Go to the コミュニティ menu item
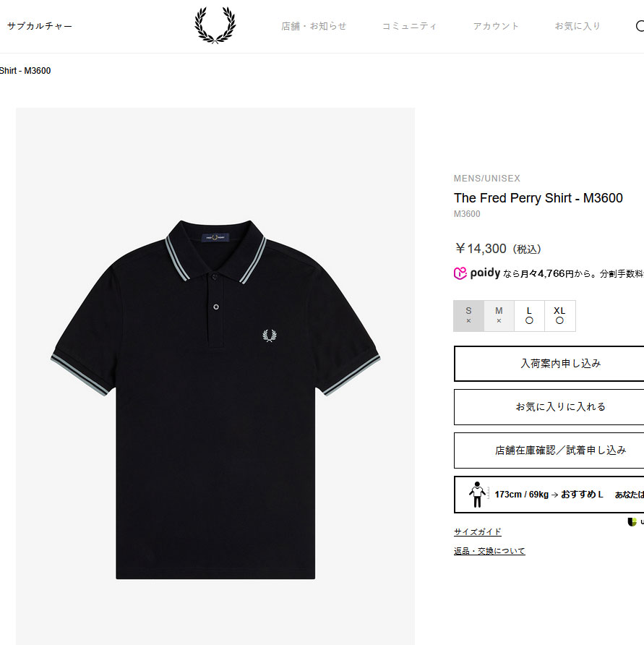 409,26
